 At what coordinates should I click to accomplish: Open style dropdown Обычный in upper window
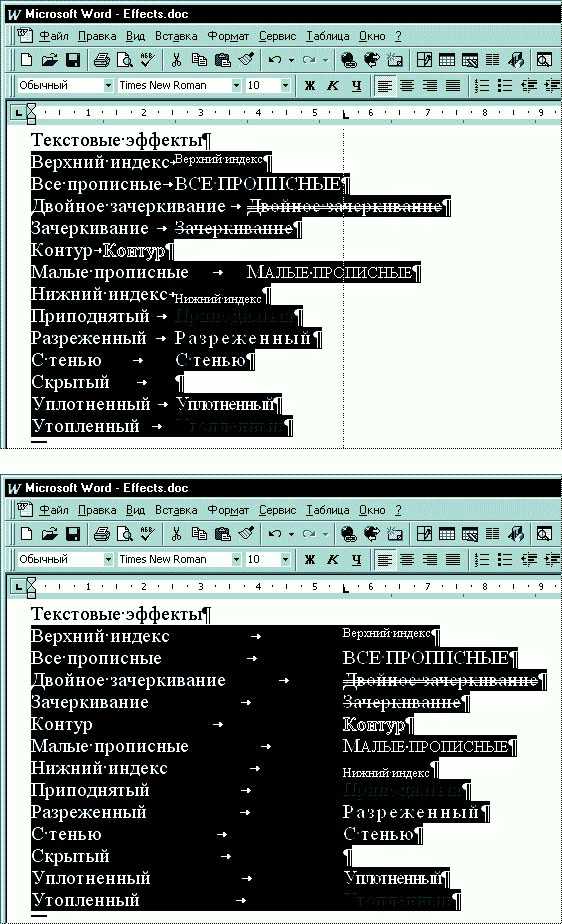[108, 85]
